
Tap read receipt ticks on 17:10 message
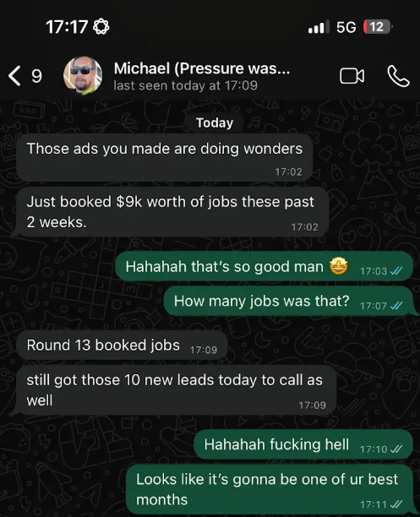pyautogui.click(x=396, y=449)
